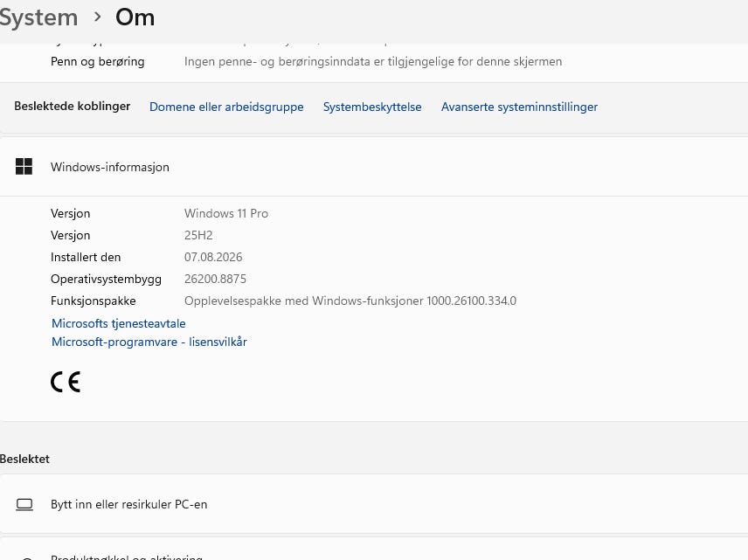
Task: Select the 25H2 version value
Action: [198, 235]
